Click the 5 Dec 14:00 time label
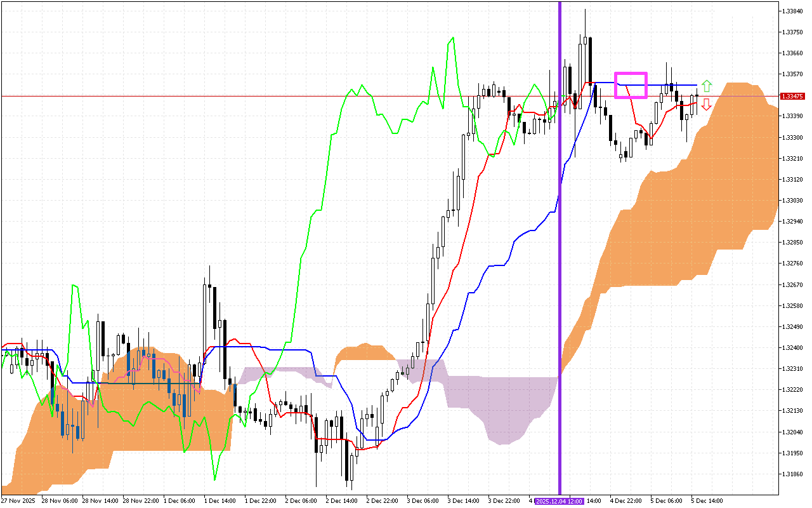Screen dimensions: 812x508 click(706, 501)
